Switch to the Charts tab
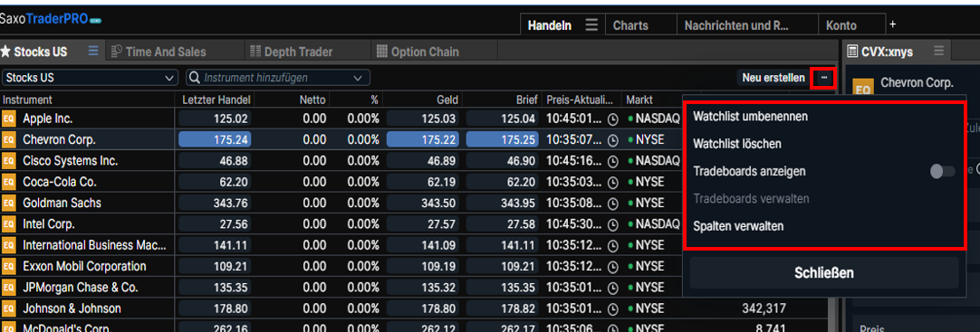Viewport: 980px width, 332px height. [630, 25]
